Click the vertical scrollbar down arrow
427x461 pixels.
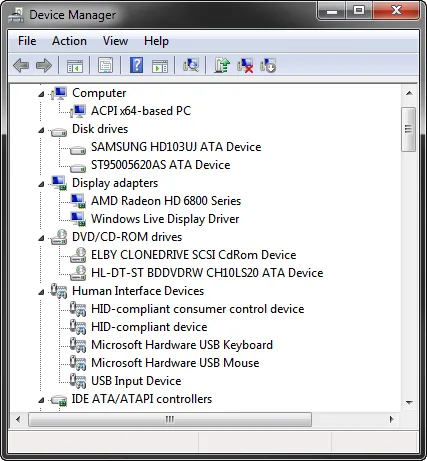point(409,403)
